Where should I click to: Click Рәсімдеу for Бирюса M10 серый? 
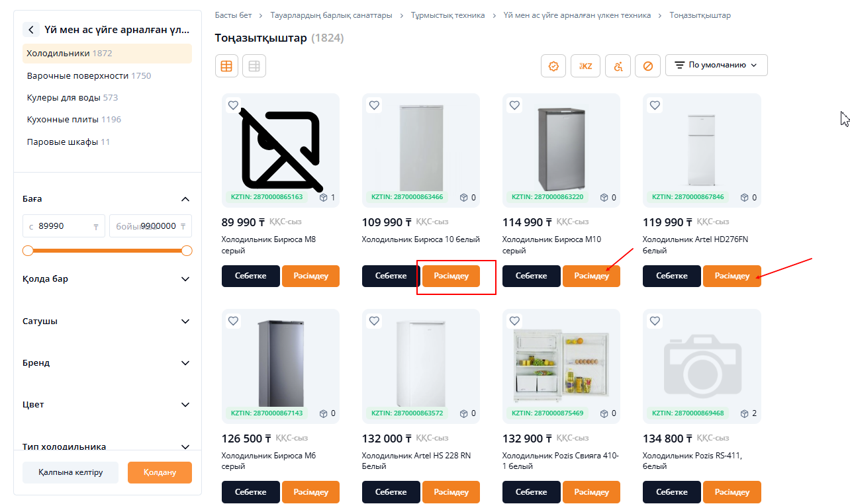[591, 276]
